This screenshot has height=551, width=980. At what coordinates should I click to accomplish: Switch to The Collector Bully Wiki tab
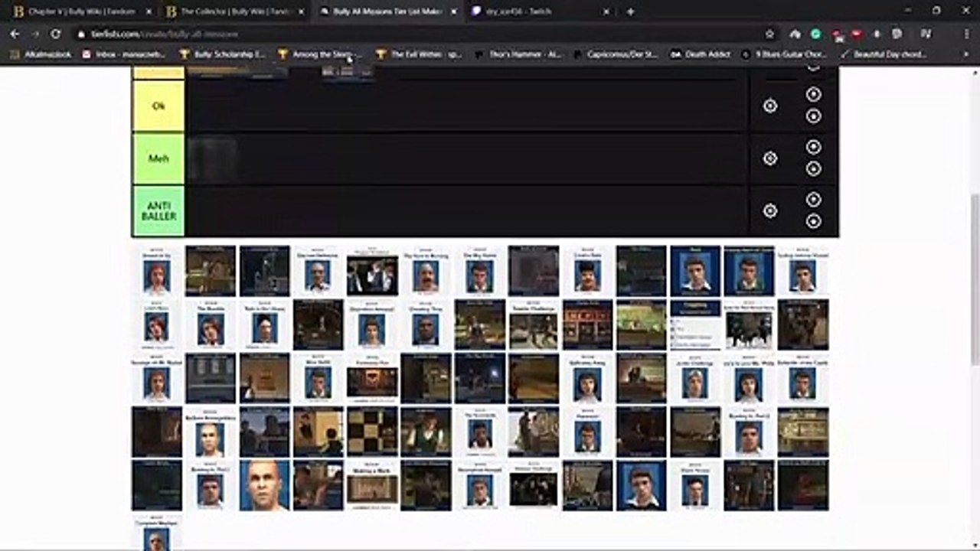point(236,11)
